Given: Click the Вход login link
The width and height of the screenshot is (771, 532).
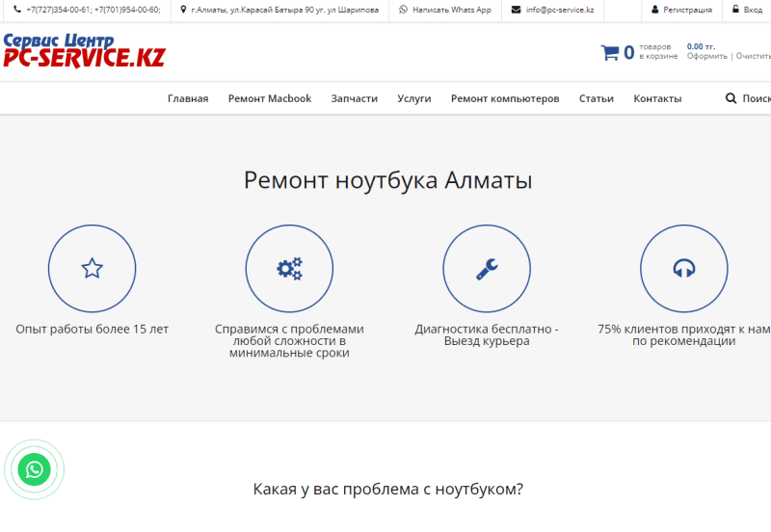Looking at the screenshot, I should click(753, 10).
